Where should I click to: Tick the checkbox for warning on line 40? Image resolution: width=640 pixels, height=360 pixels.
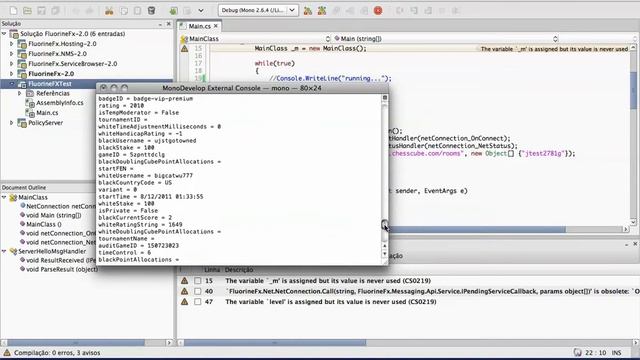point(198,291)
